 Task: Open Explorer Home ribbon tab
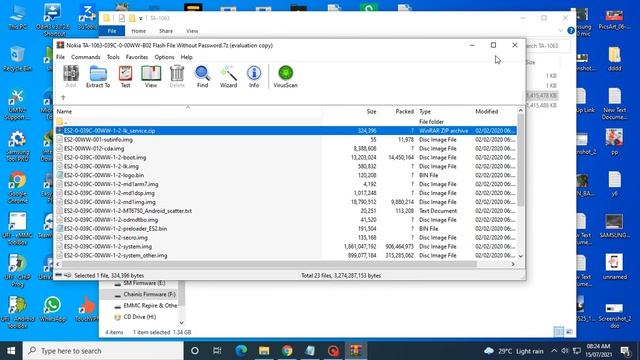pyautogui.click(x=138, y=31)
